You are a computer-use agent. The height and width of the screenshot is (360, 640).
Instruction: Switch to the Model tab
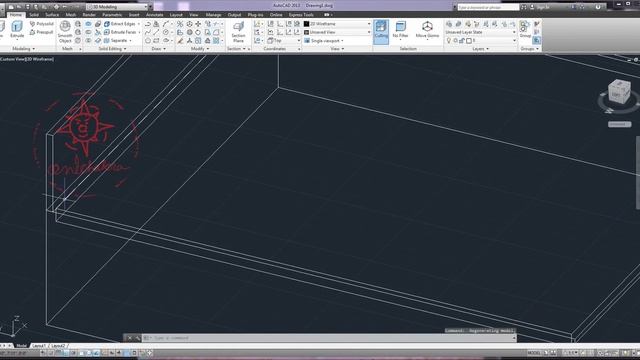click(x=21, y=346)
